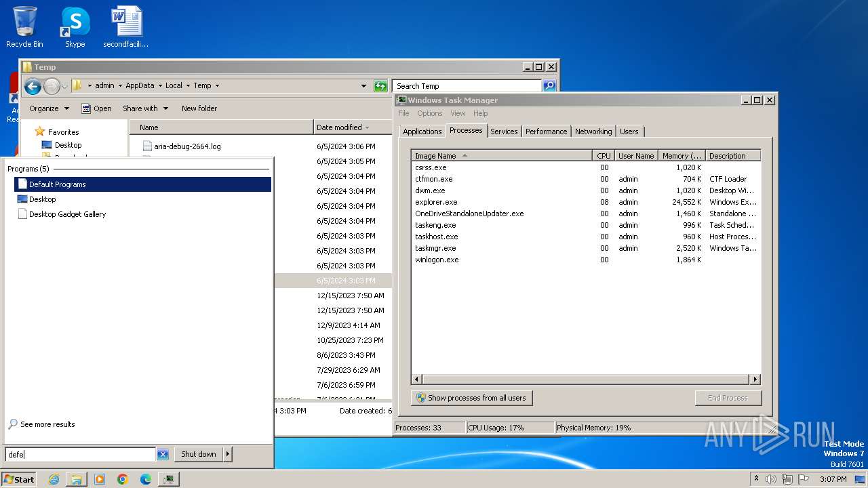Switch to Task Manager taskbar icon

pyautogui.click(x=169, y=479)
